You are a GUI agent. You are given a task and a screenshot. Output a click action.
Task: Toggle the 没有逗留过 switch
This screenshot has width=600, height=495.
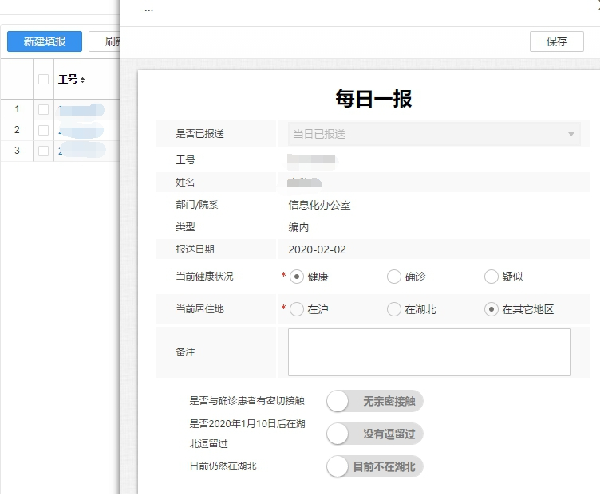(x=375, y=433)
